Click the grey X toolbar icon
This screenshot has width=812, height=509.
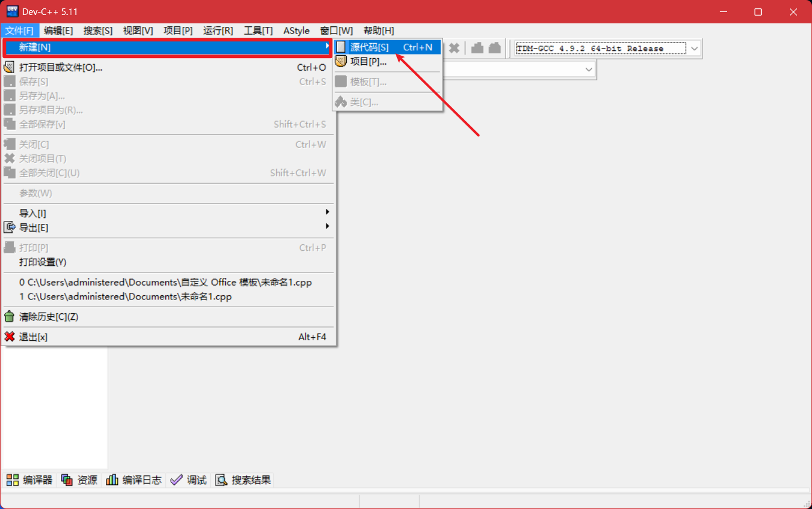(x=455, y=48)
